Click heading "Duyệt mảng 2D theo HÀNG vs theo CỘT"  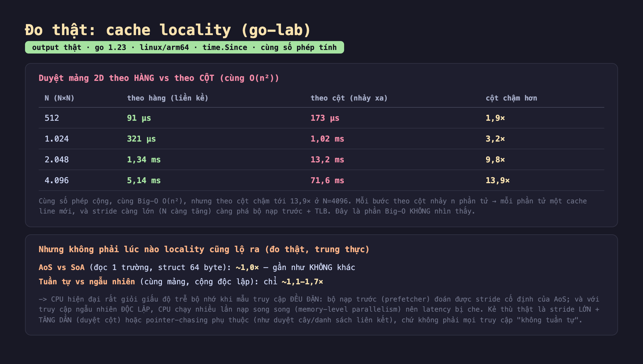[159, 78]
